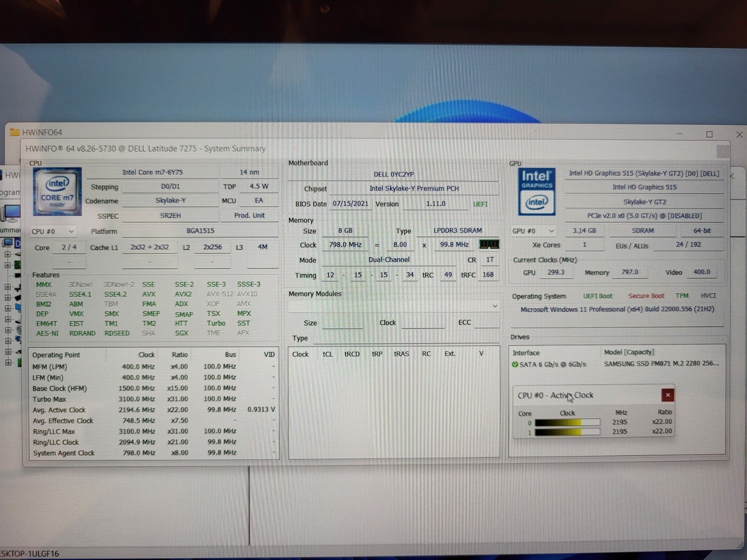Screen dimensions: 747x560
Task: Open the CPU #0 selector dropdown
Action: coord(53,231)
